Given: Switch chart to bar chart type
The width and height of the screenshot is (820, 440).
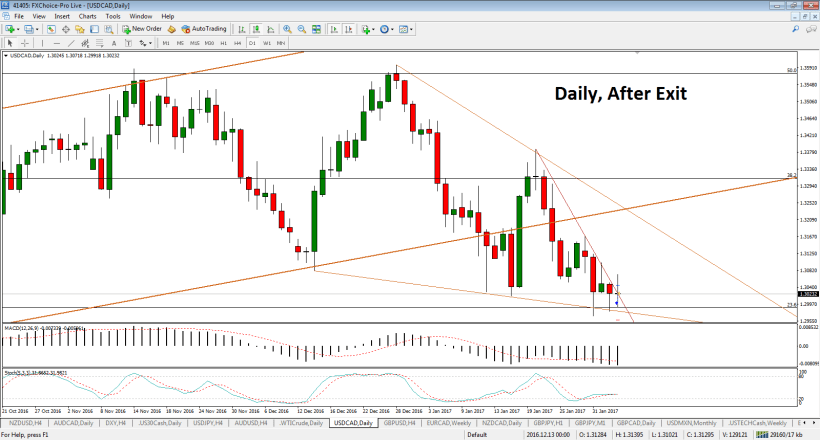Looking at the screenshot, I should point(242,29).
